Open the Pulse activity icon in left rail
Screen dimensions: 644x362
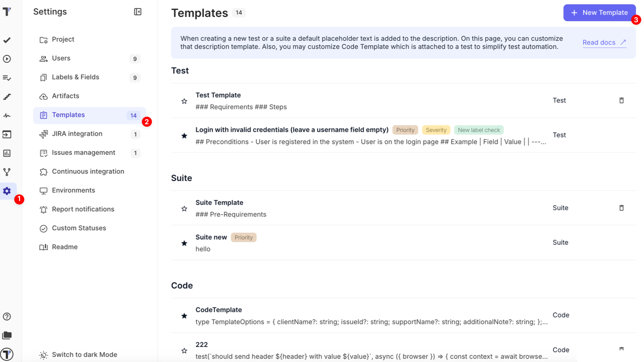(x=7, y=116)
